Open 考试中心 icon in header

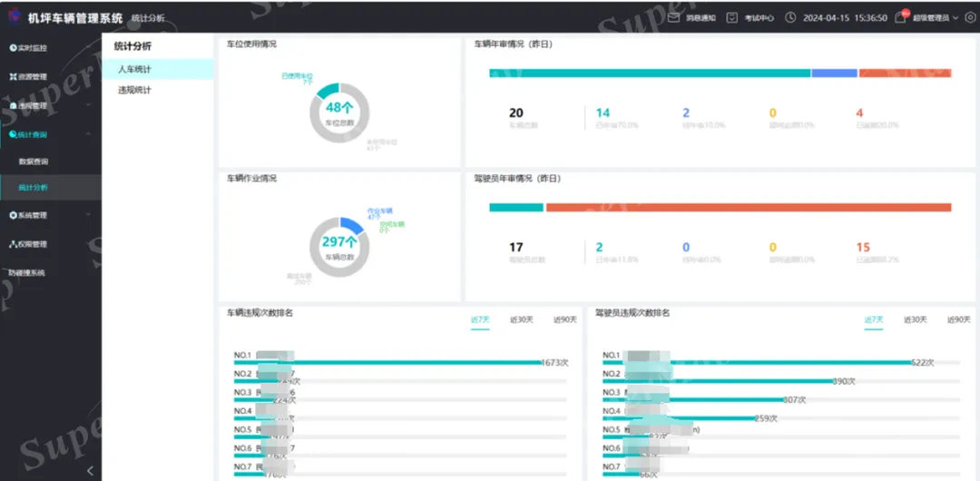tap(732, 17)
